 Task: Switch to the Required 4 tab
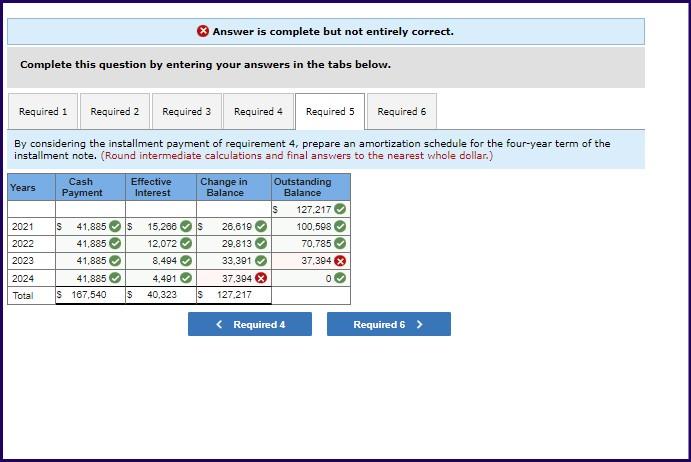[x=258, y=111]
